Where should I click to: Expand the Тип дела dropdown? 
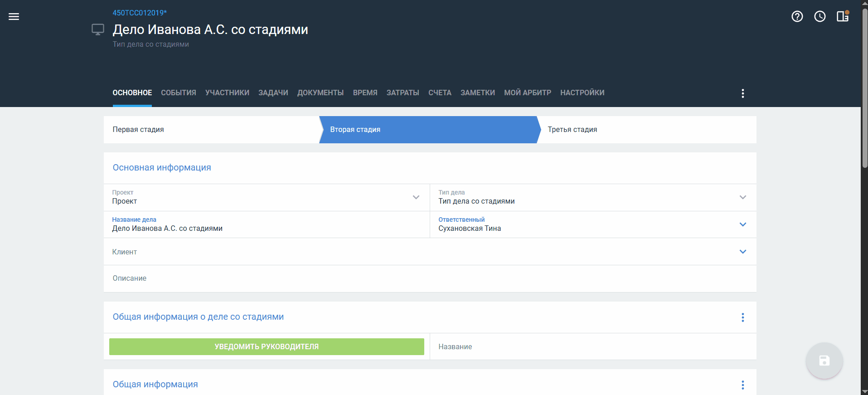point(742,197)
